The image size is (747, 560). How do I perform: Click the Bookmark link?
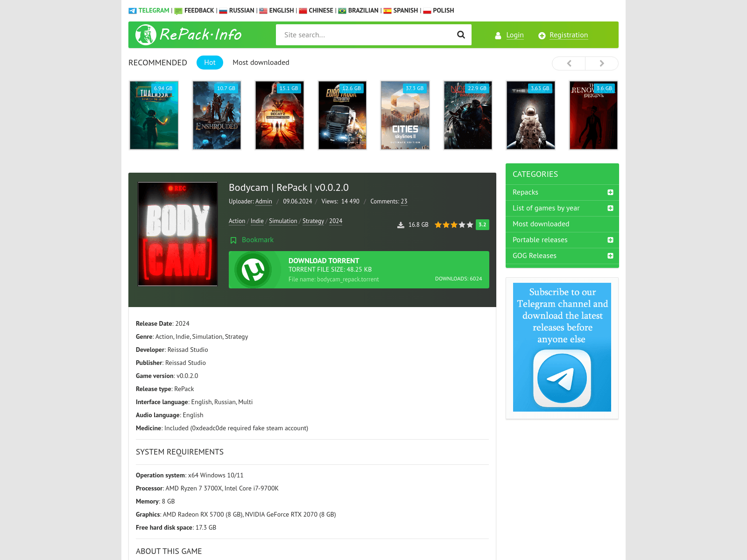click(x=258, y=240)
